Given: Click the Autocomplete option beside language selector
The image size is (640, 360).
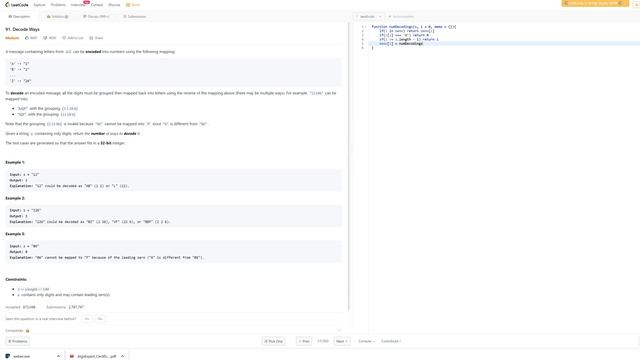Looking at the screenshot, I should click(x=401, y=17).
